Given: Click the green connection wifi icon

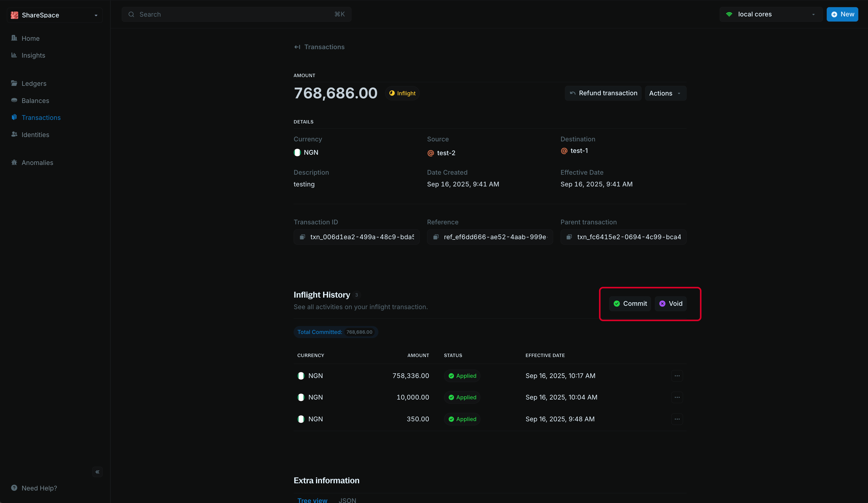Looking at the screenshot, I should tap(729, 14).
